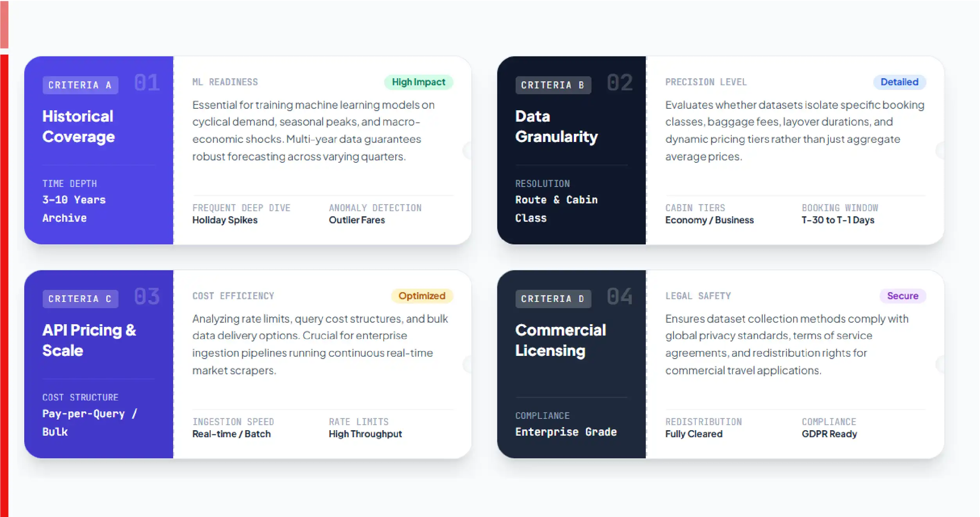Select the High Throughput value
The height and width of the screenshot is (517, 980).
pos(365,434)
